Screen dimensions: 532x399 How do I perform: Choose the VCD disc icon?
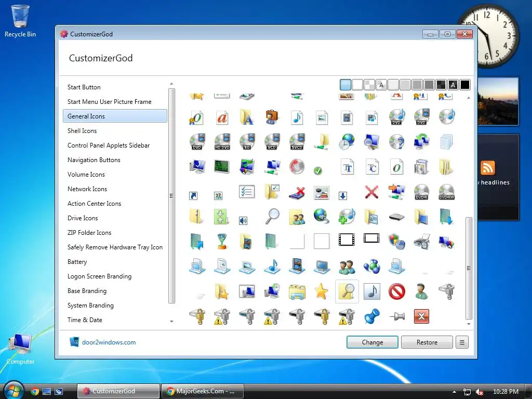272,142
